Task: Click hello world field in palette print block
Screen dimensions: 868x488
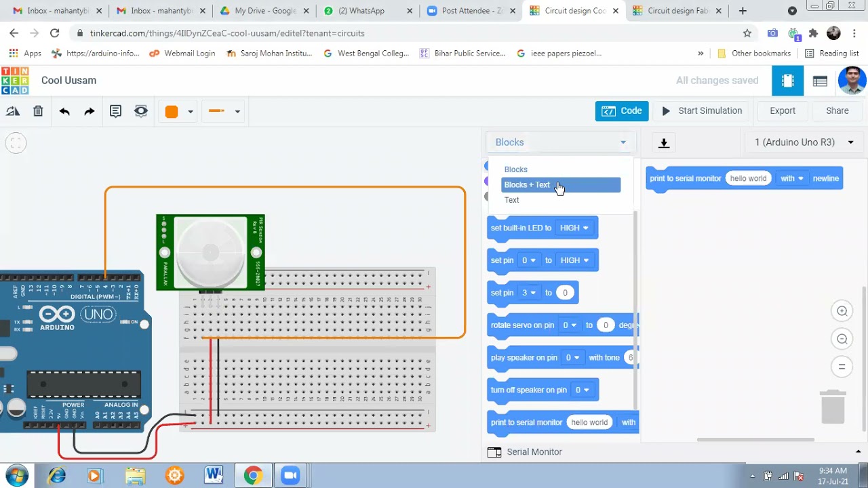Action: pyautogui.click(x=589, y=422)
